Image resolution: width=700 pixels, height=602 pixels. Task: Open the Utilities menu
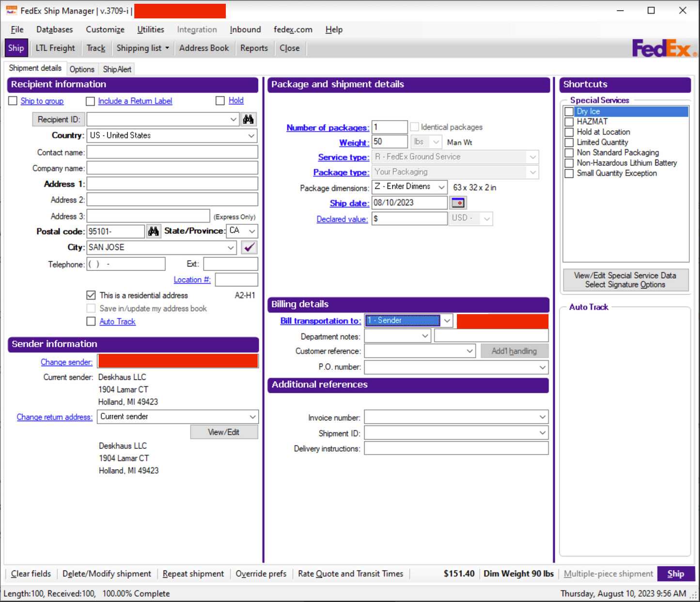point(150,30)
